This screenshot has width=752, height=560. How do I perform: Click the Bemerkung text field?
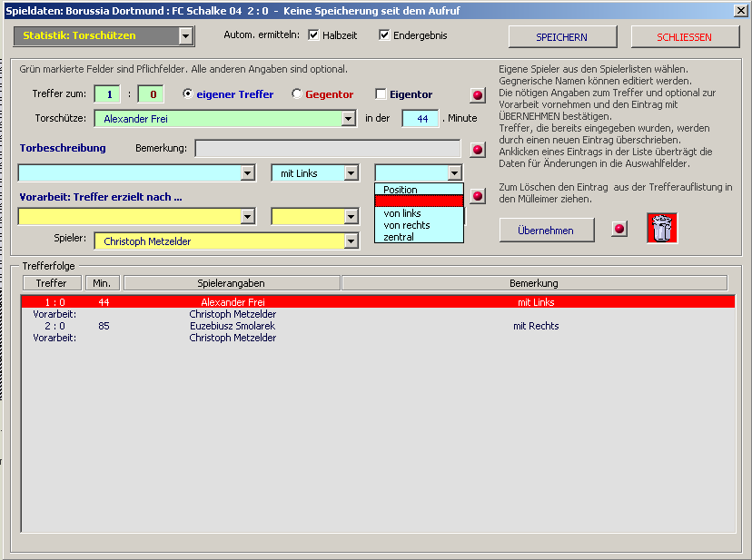tap(328, 149)
